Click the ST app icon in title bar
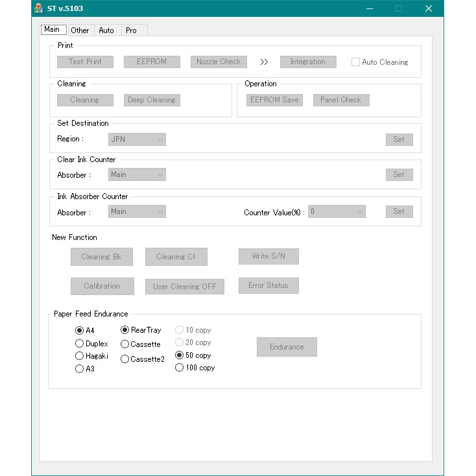Screen dimensions: 476x476 coord(39,8)
